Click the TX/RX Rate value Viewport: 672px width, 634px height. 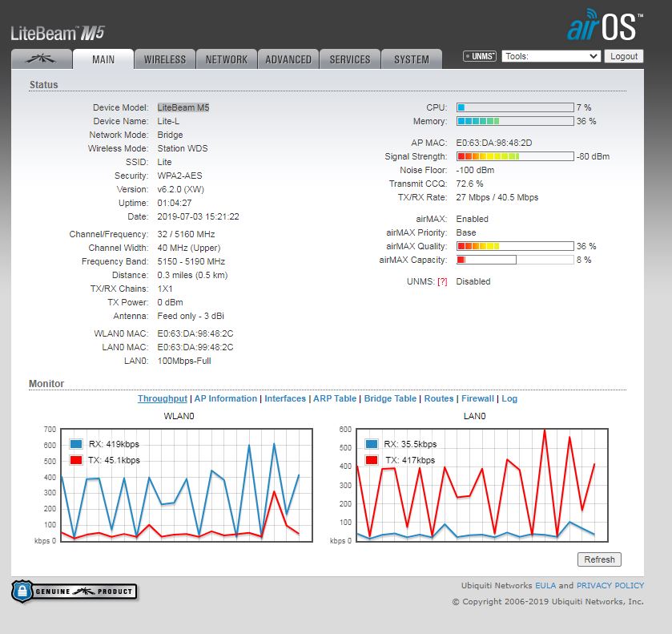tap(497, 198)
